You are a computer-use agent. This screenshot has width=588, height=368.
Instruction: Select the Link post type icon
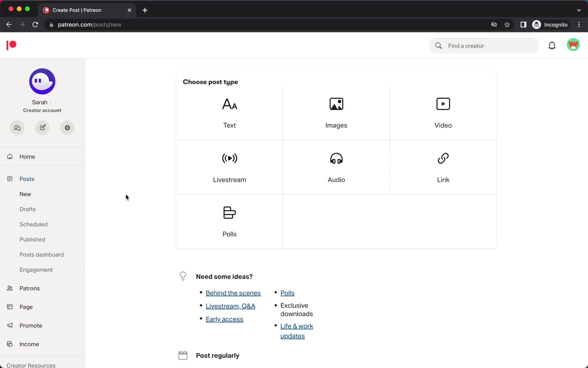(x=443, y=159)
